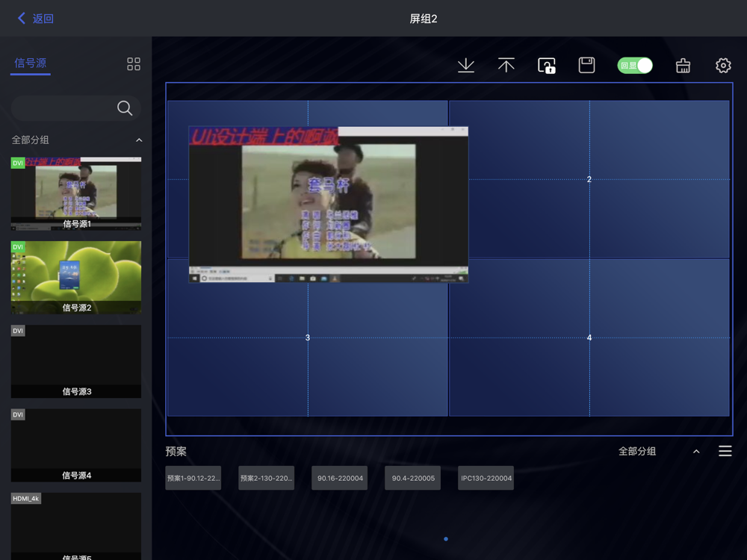Image resolution: width=747 pixels, height=560 pixels.
Task: Click the save preset floppy icon
Action: pyautogui.click(x=586, y=65)
